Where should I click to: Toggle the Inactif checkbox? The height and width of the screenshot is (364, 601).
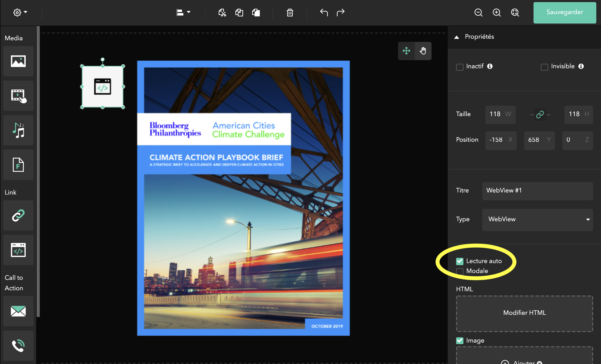click(460, 67)
